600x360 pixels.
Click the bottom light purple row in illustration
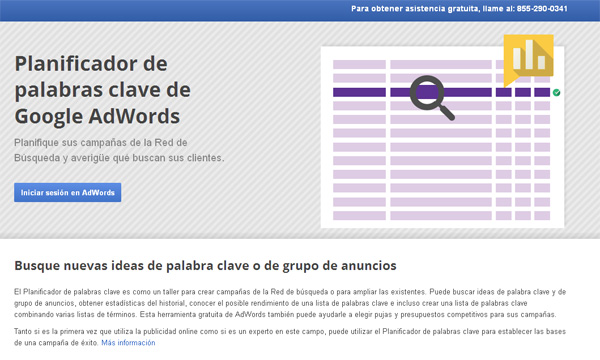click(441, 216)
